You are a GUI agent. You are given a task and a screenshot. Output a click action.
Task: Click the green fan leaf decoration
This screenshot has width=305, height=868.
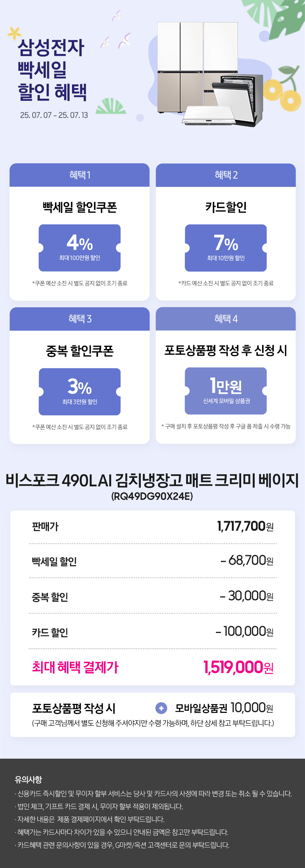[x=111, y=106]
